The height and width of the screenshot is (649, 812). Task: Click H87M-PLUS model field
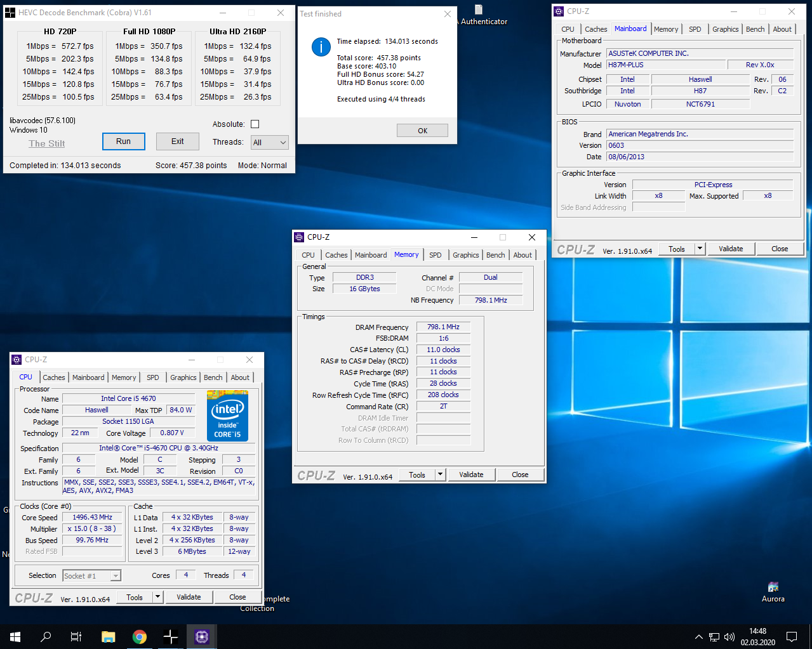[666, 65]
